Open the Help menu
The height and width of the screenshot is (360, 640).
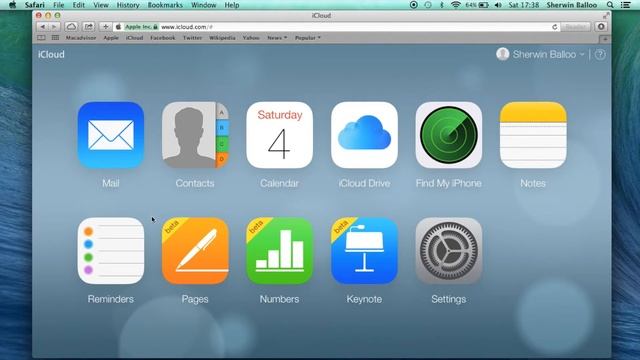pos(231,5)
